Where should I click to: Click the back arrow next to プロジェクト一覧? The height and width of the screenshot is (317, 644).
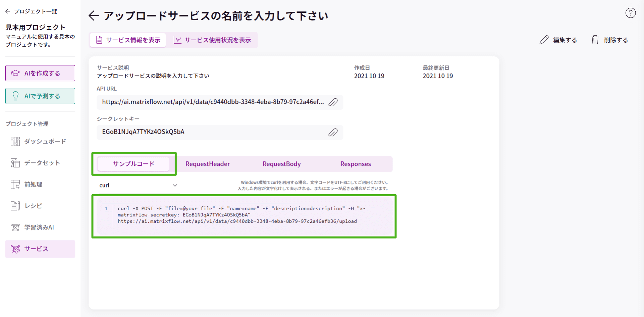(8, 11)
